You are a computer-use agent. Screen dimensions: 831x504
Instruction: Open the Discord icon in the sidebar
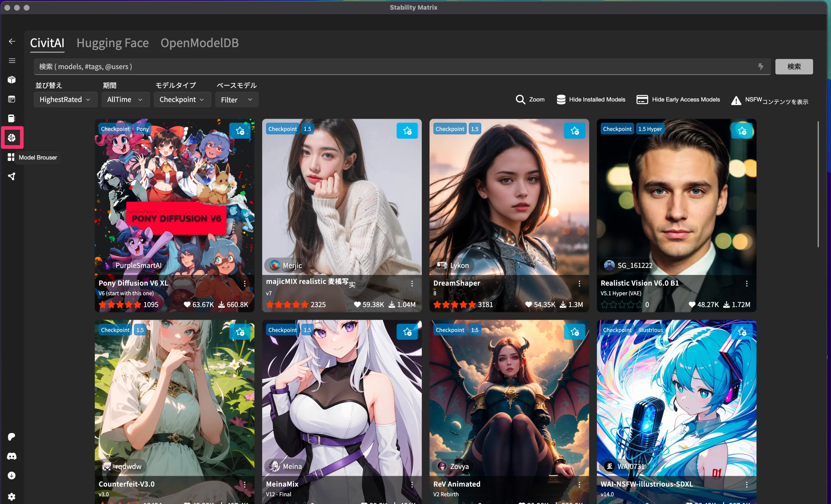point(12,456)
